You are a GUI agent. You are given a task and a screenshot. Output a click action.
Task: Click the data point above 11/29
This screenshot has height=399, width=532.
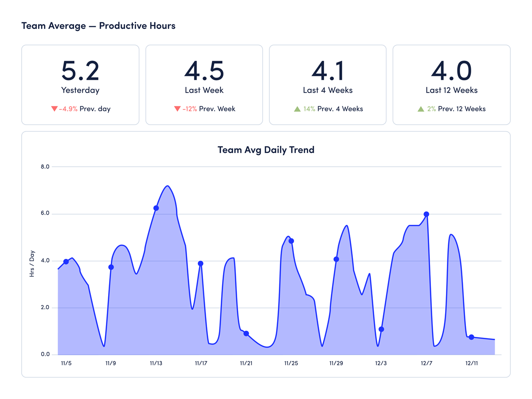point(336,259)
